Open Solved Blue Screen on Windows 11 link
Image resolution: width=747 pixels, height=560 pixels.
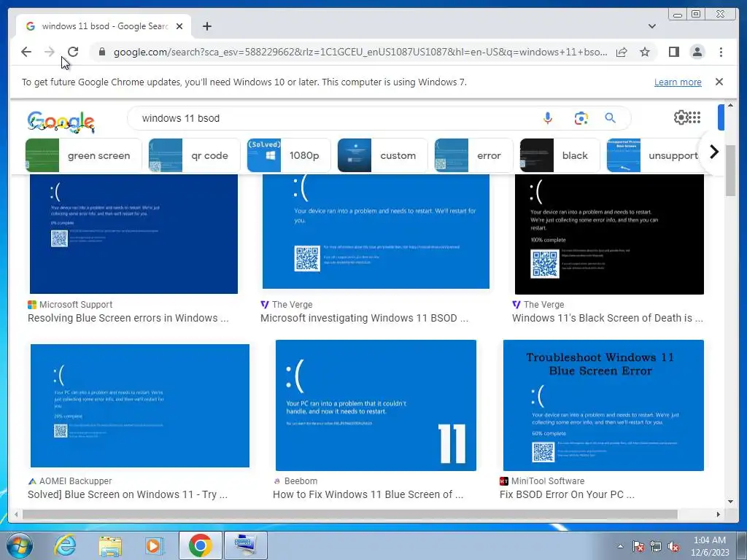(128, 494)
